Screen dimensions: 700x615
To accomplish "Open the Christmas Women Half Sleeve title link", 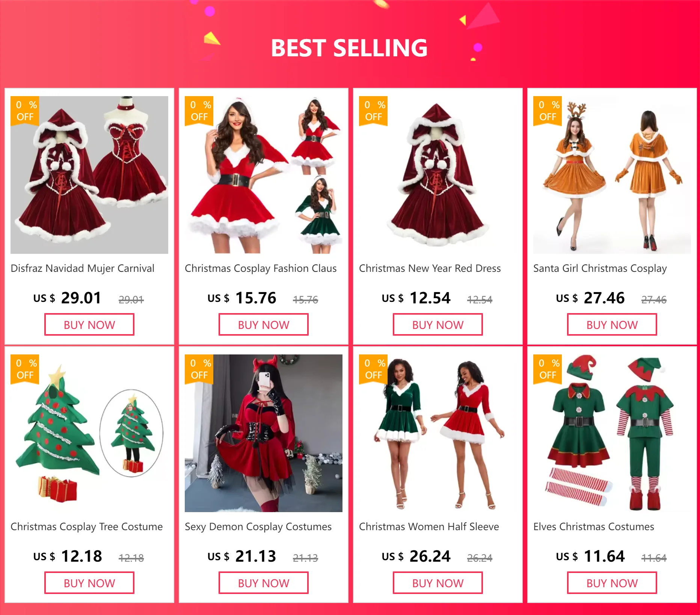I will [429, 527].
